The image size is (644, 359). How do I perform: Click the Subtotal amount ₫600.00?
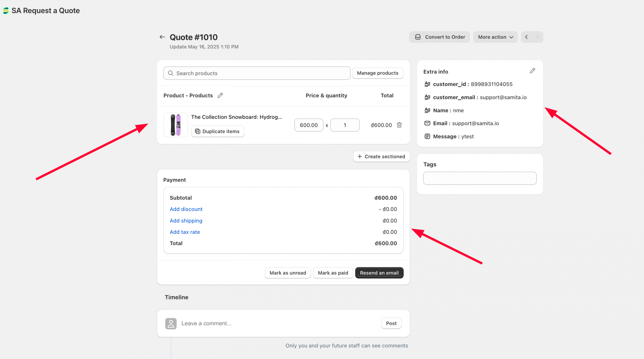pos(386,198)
